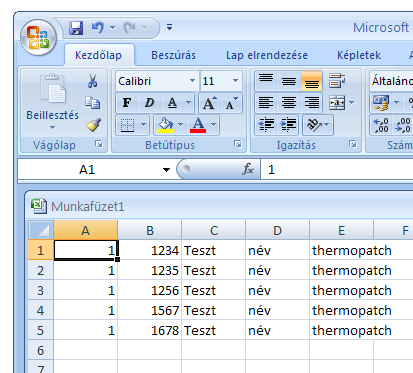Select all cells with corner button

coord(41,230)
